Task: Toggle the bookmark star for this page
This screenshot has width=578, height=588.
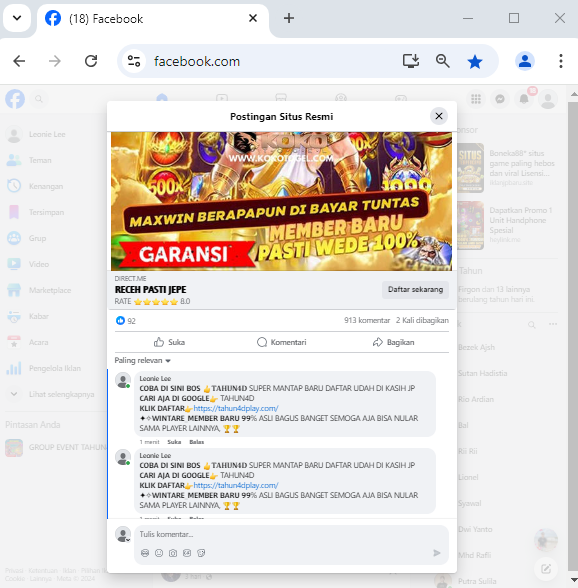Action: tap(475, 62)
